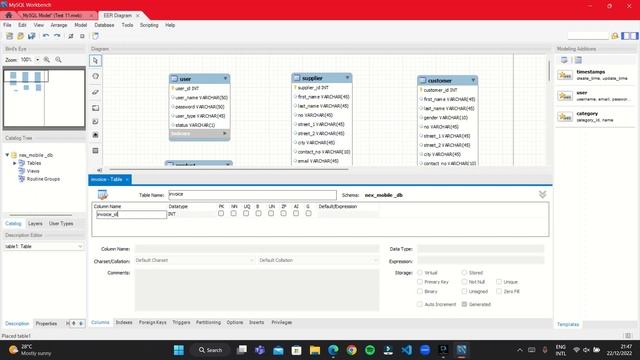Switch to the MySQL Model tab
Screen dimensions: 640x360
(x=52, y=15)
